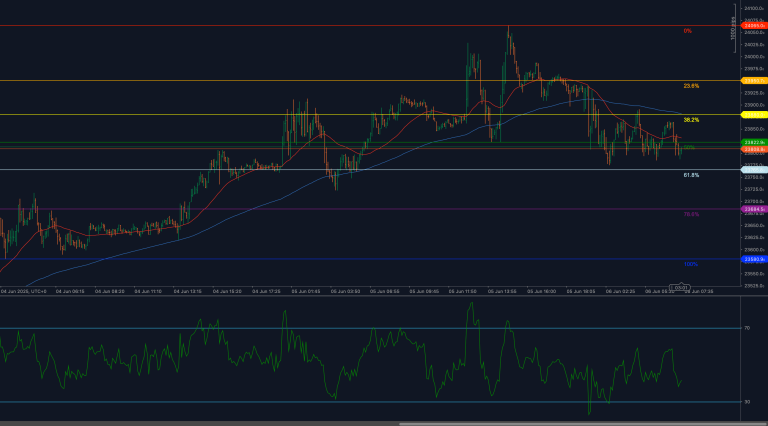Click the 04 Jun 15:20 time label
Image resolution: width=768 pixels, height=426 pixels.
227,291
